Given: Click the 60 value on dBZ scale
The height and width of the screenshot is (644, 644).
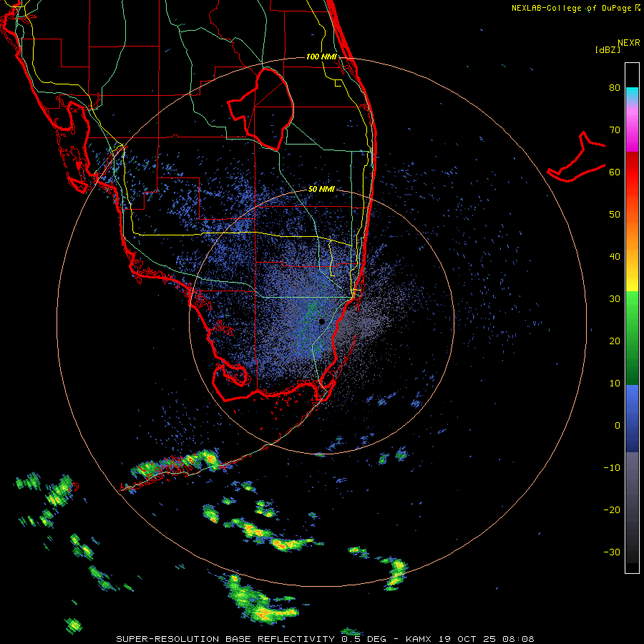Looking at the screenshot, I should click(x=615, y=172).
